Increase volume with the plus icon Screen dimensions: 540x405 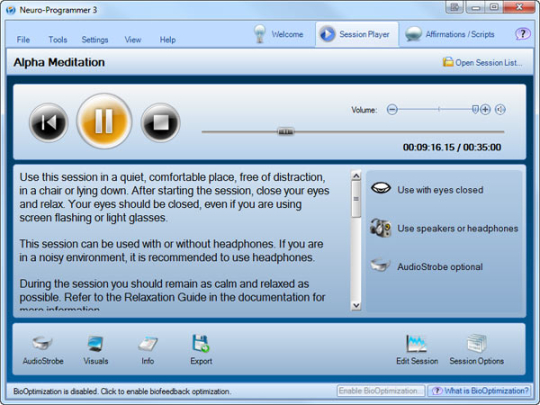pyautogui.click(x=485, y=110)
